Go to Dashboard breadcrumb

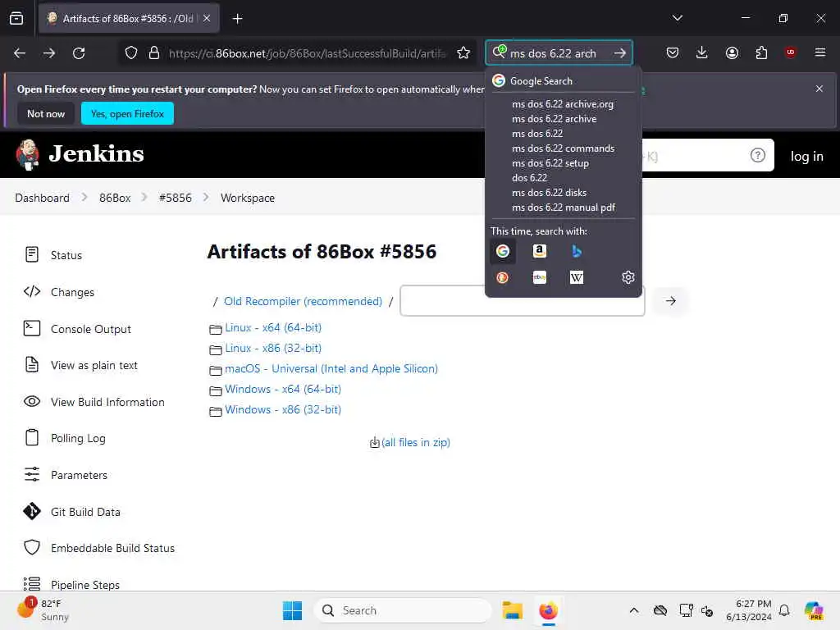[43, 198]
